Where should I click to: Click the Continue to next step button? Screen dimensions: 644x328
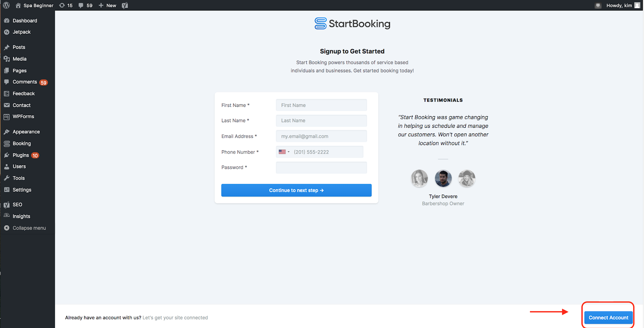[x=296, y=190]
